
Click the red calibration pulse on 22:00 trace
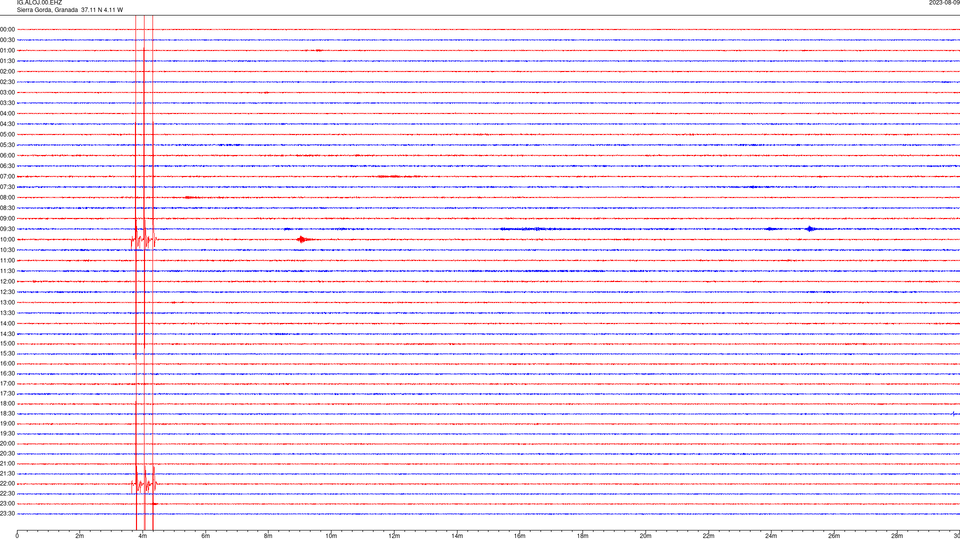[x=144, y=485]
